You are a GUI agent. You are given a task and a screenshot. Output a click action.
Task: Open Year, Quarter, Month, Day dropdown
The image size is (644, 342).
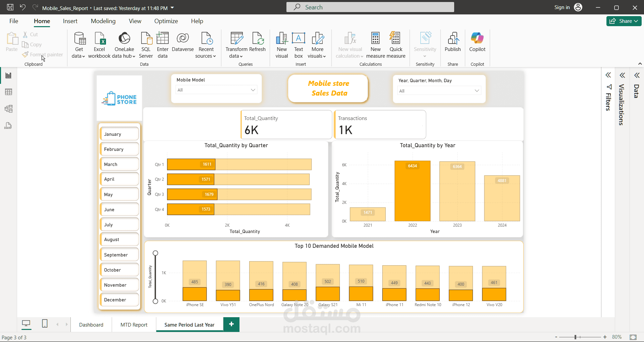click(x=439, y=91)
